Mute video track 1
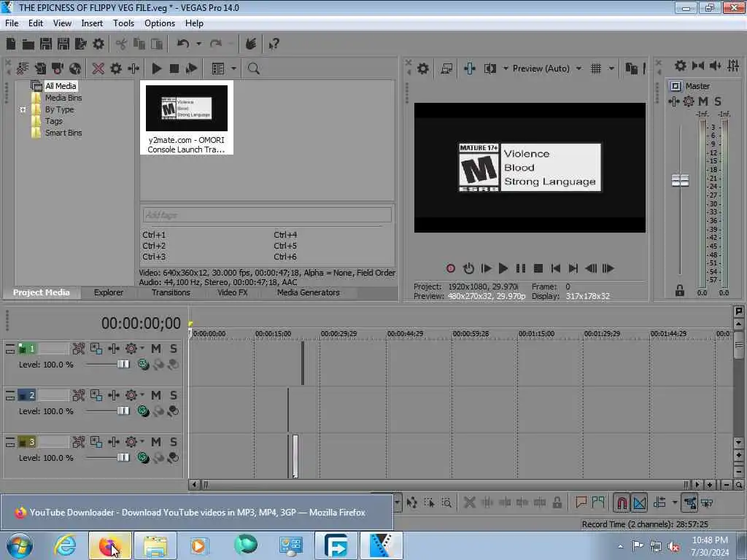 point(156,349)
